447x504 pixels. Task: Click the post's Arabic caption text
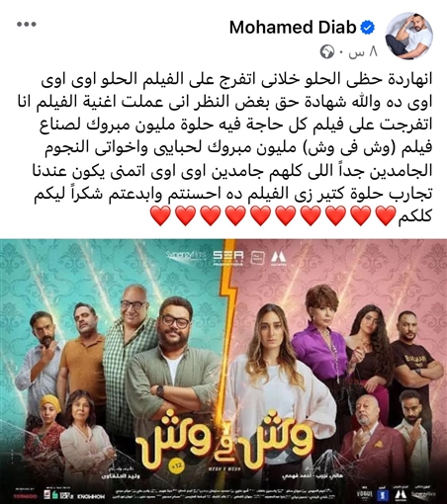coord(232,147)
